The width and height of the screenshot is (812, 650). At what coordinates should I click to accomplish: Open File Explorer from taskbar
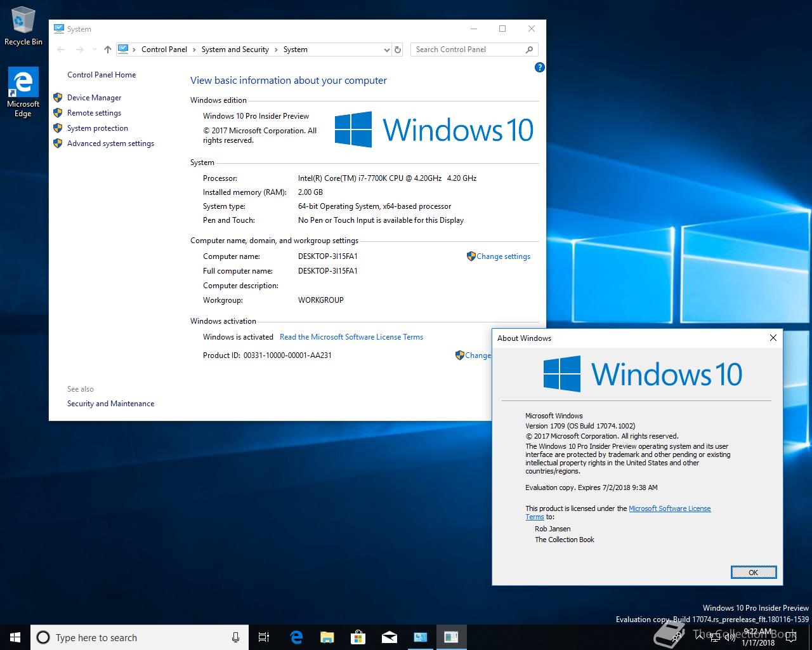(x=327, y=637)
